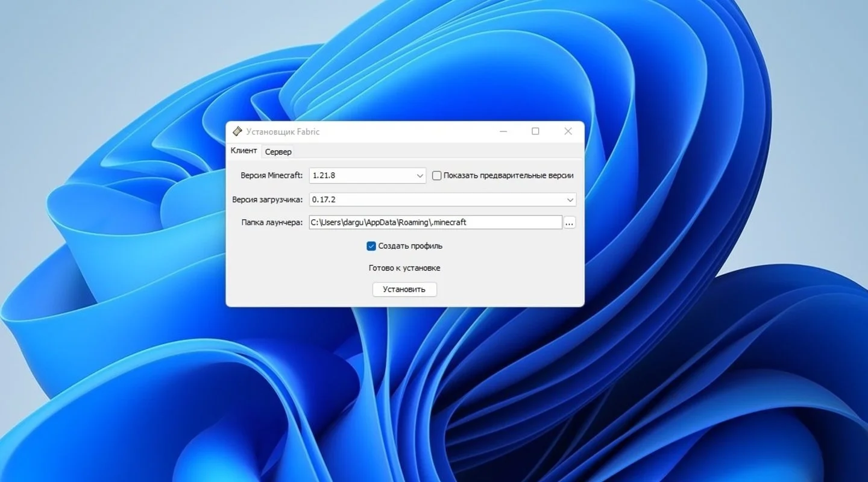Switch to the Клиент tab

tap(244, 151)
